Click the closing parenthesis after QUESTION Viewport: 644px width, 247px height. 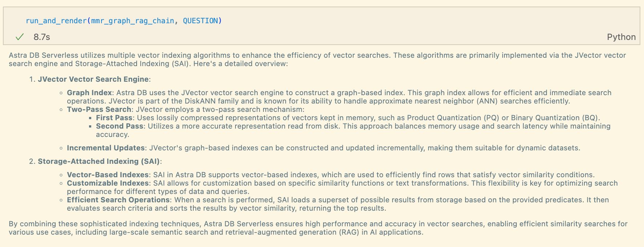pyautogui.click(x=220, y=21)
